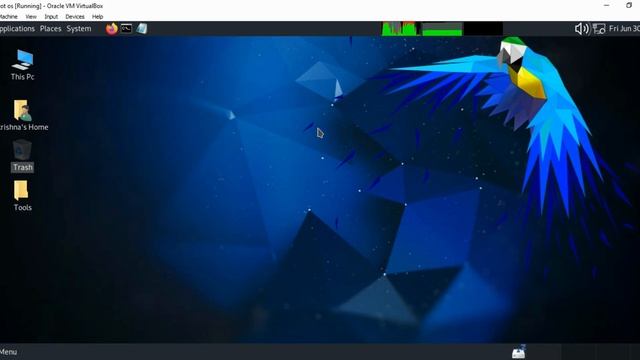This screenshot has width=640, height=360.
Task: Launch the terminal from the top panel
Action: (x=127, y=29)
